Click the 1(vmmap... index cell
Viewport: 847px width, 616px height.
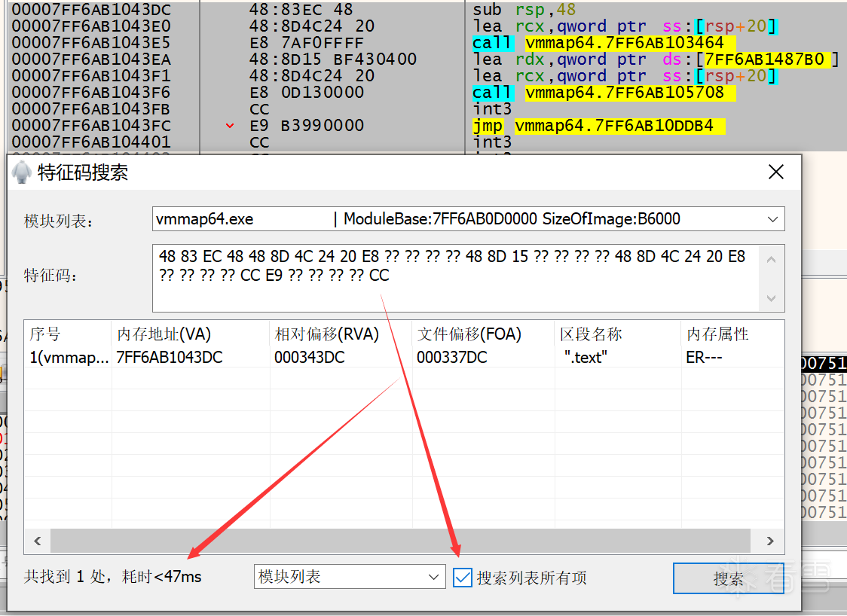click(x=69, y=358)
